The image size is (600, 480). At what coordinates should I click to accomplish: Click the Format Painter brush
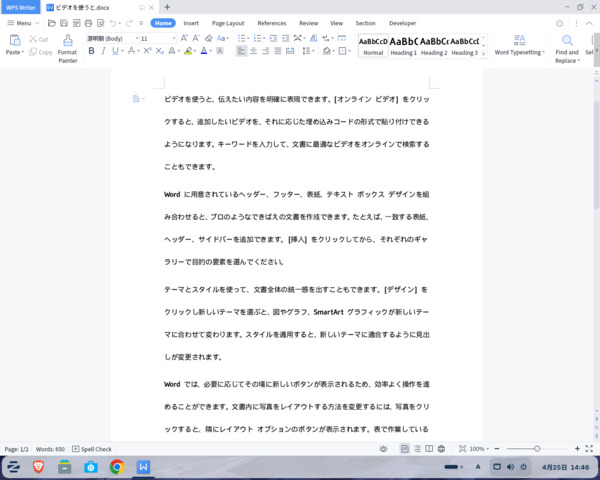[x=68, y=40]
